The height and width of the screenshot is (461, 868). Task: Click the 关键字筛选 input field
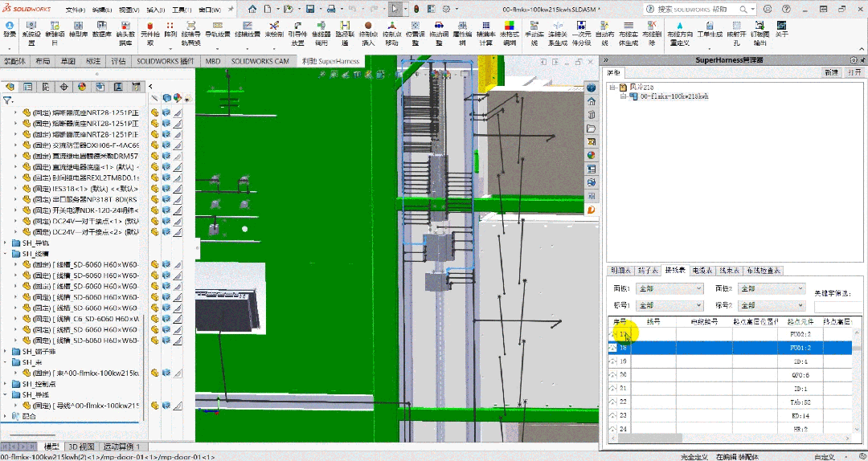pos(838,306)
